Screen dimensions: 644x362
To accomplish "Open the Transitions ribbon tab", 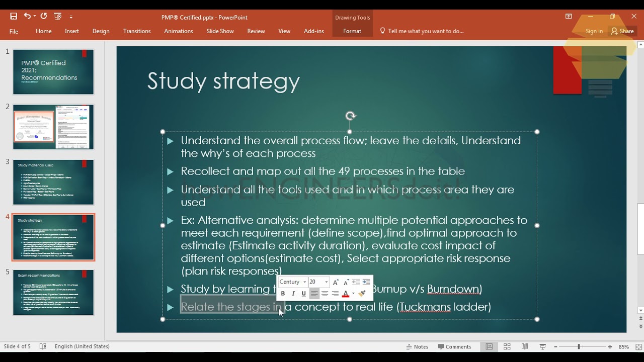I will coord(137,31).
